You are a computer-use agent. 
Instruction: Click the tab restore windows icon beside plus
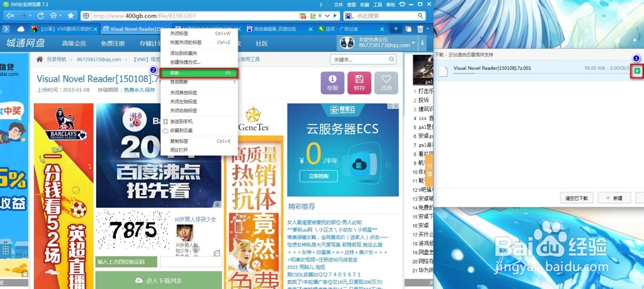[x=408, y=29]
